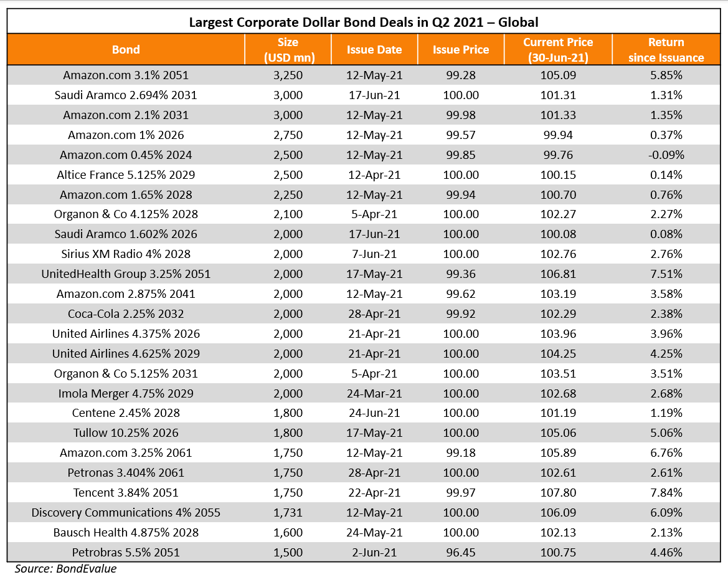Select the 'Coca-Cola 2.25% 2032' bond cell
This screenshot has height=577, width=728.
126,314
